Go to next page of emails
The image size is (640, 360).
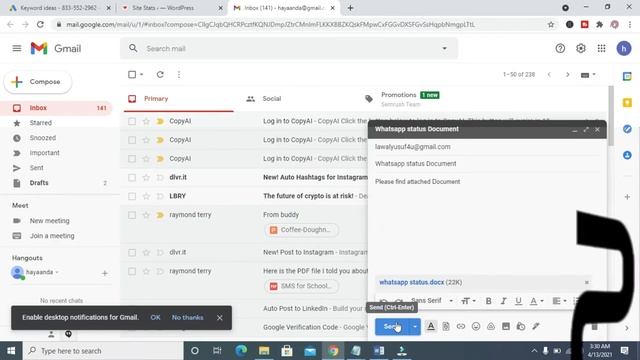[567, 75]
